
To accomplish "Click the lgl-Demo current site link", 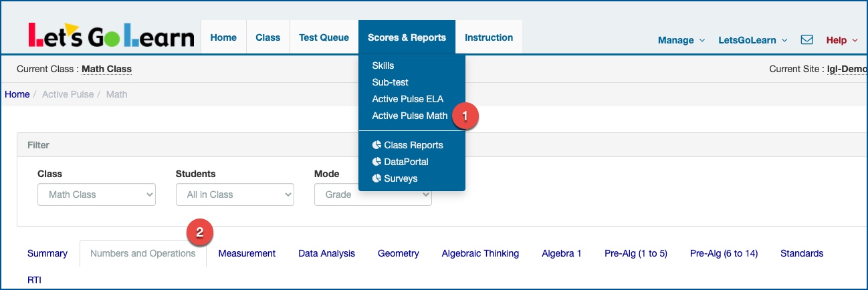I will pos(847,69).
